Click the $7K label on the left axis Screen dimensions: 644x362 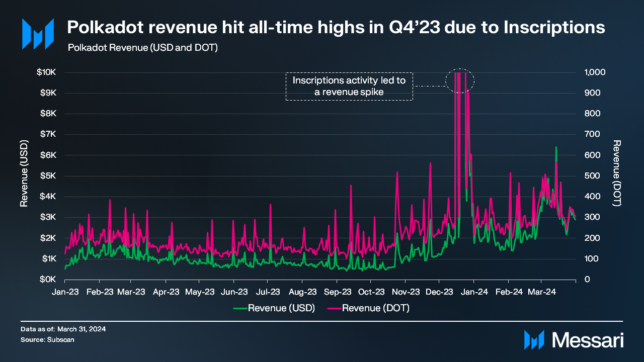point(47,134)
